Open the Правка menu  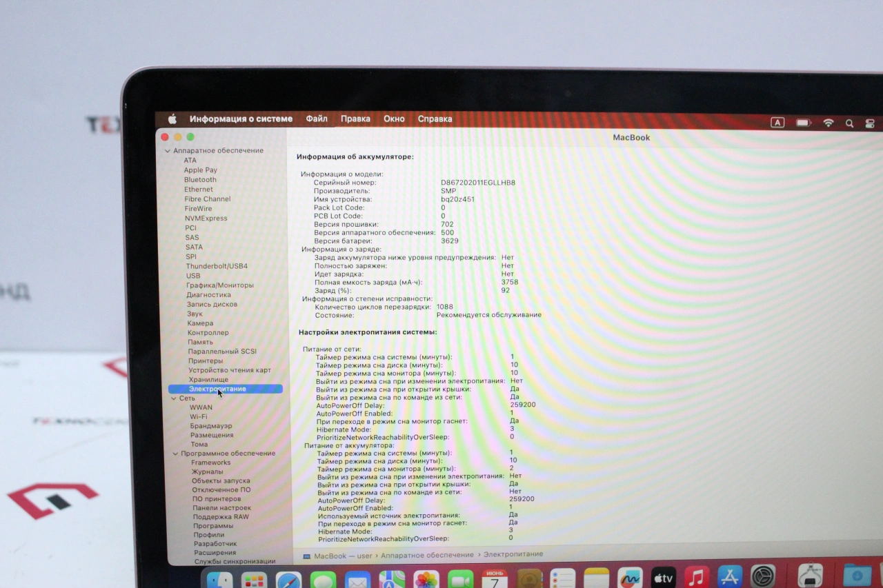(x=355, y=119)
